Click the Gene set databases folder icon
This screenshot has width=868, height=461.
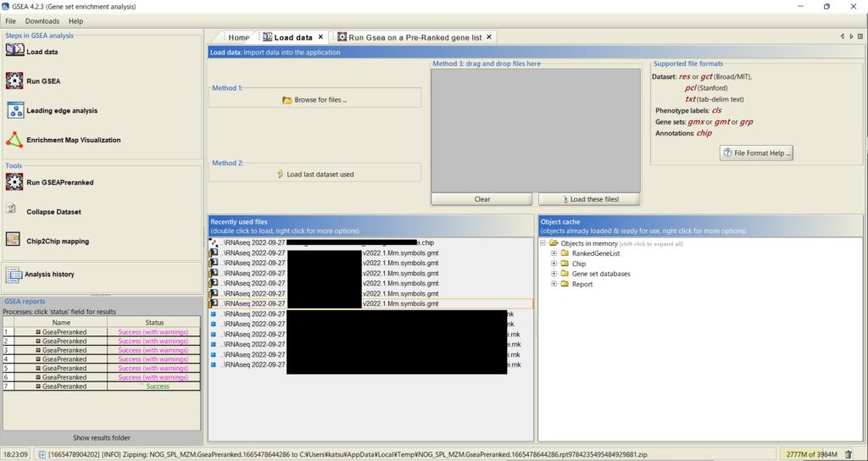click(x=565, y=274)
